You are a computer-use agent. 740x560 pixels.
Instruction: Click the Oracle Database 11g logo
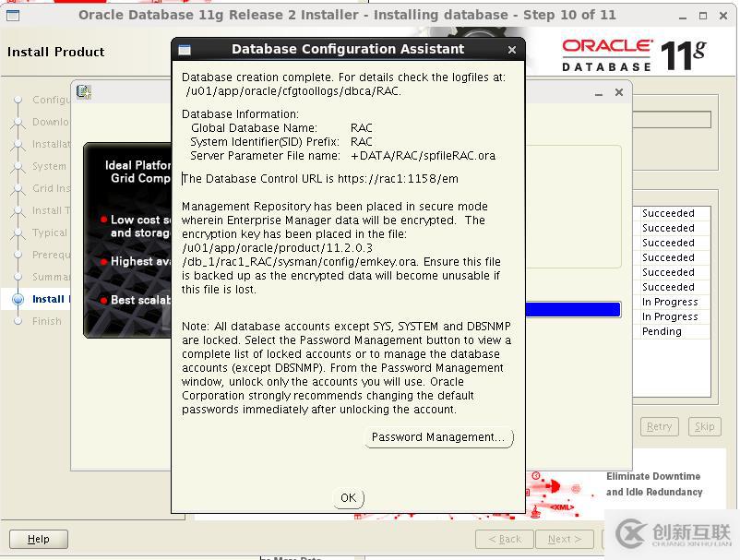pos(634,55)
